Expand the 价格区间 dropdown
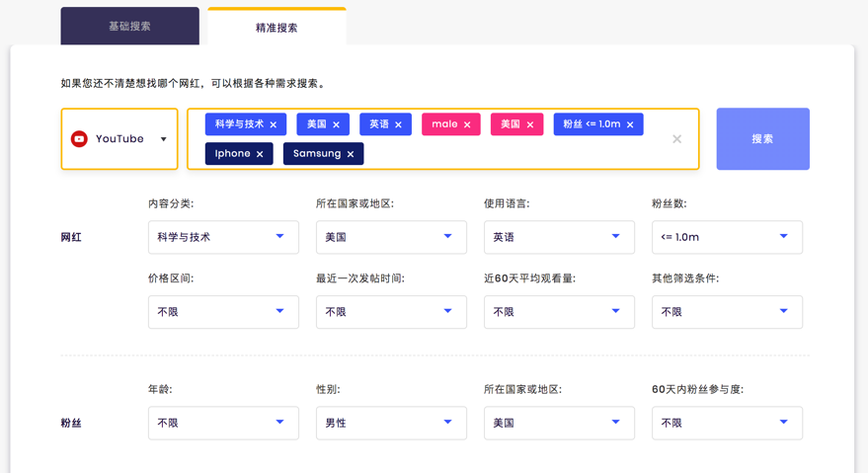The image size is (868, 473). [x=223, y=312]
